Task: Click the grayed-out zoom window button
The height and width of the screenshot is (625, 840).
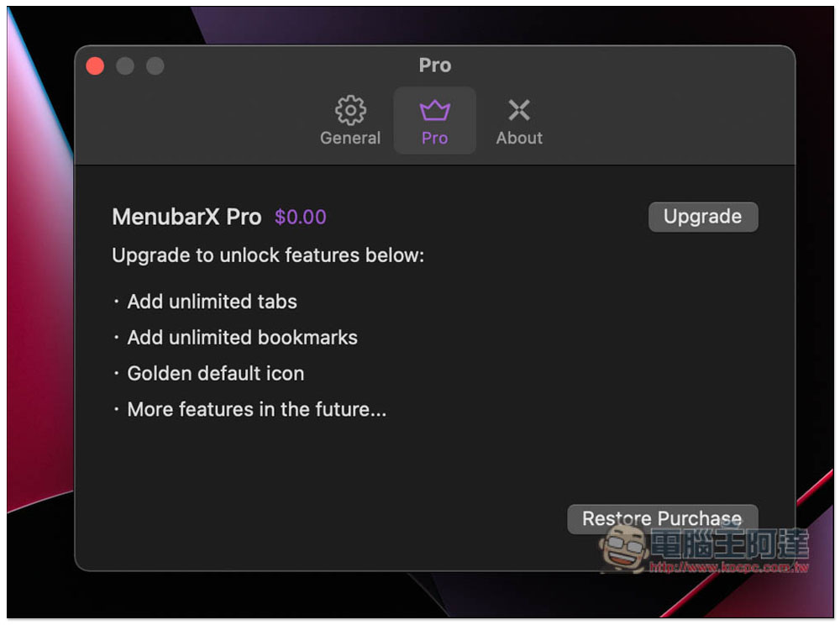Action: tap(155, 66)
